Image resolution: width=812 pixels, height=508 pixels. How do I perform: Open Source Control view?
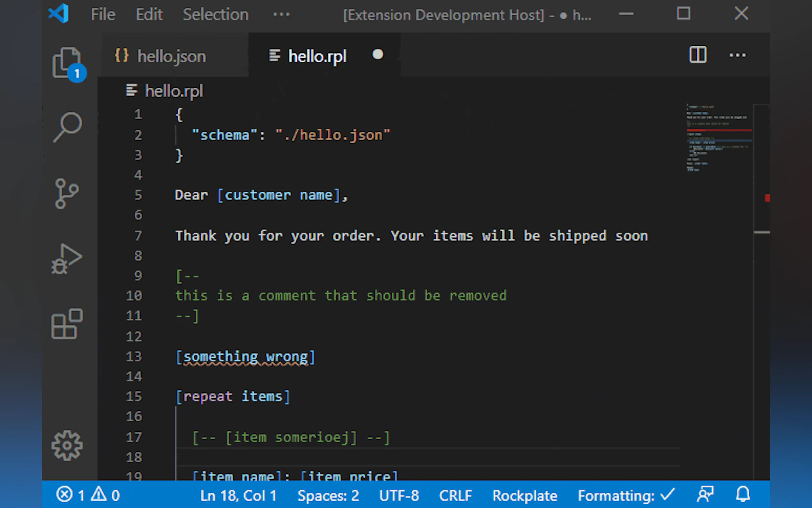pyautogui.click(x=66, y=194)
